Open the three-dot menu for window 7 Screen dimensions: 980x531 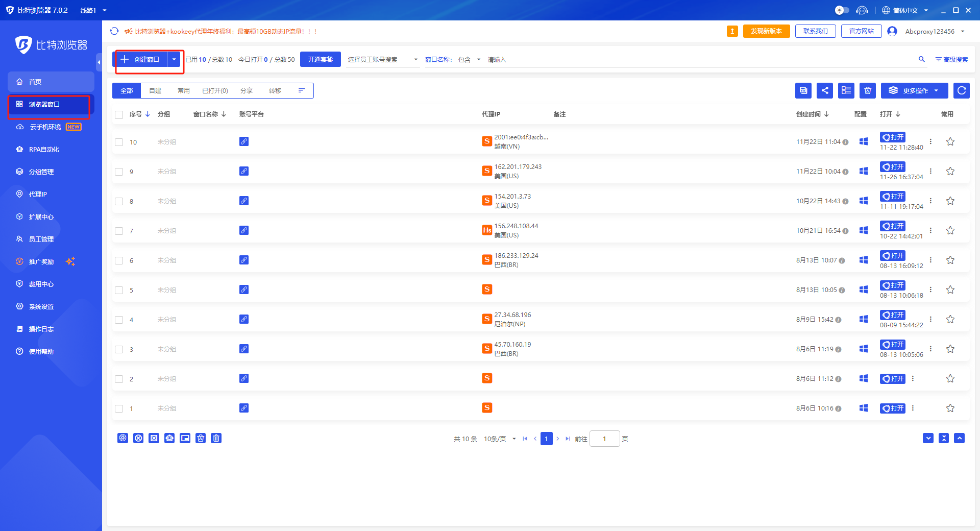click(930, 230)
